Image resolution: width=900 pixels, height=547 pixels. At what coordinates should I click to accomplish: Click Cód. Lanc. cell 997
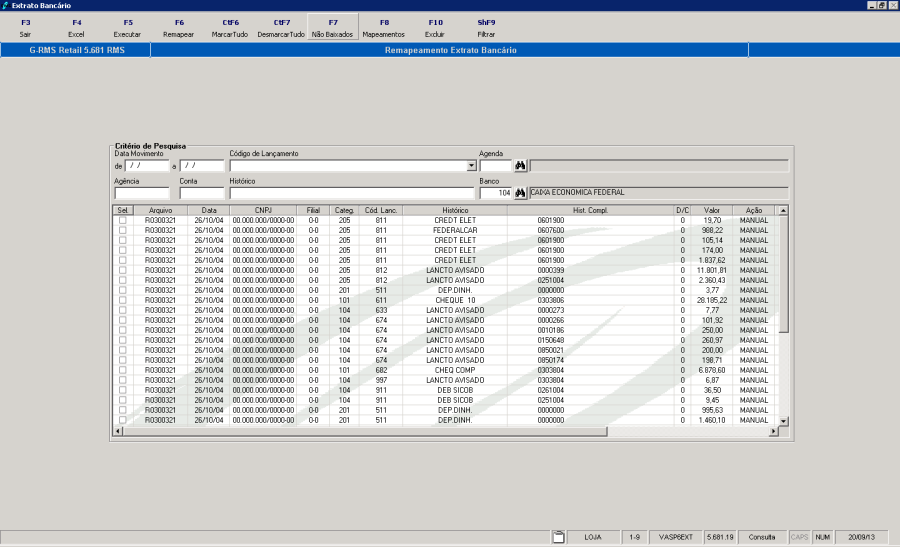pyautogui.click(x=381, y=380)
